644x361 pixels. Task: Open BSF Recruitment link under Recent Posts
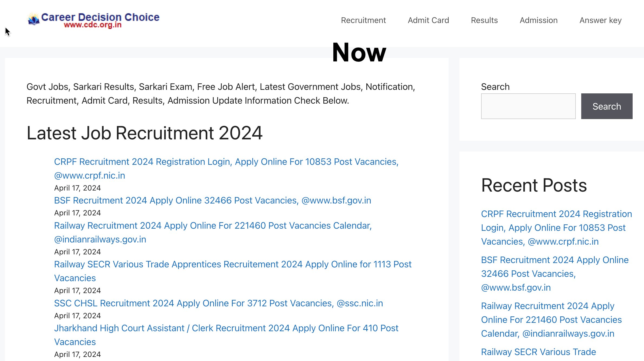[555, 274]
